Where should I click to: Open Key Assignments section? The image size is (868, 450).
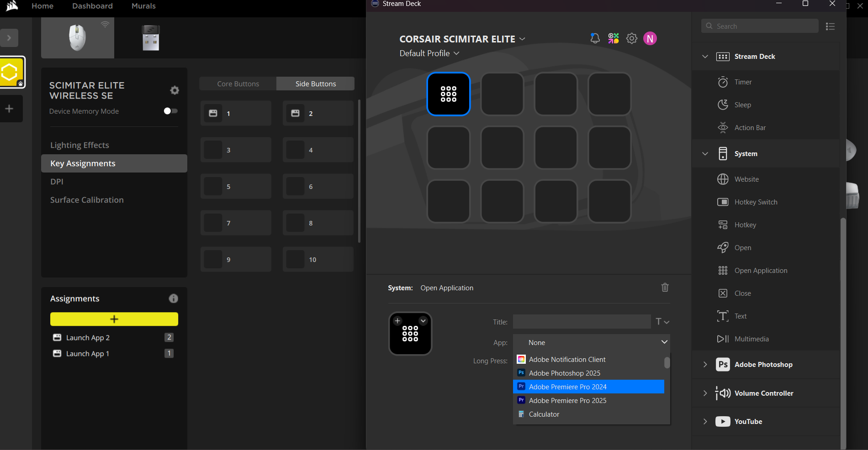coord(114,163)
